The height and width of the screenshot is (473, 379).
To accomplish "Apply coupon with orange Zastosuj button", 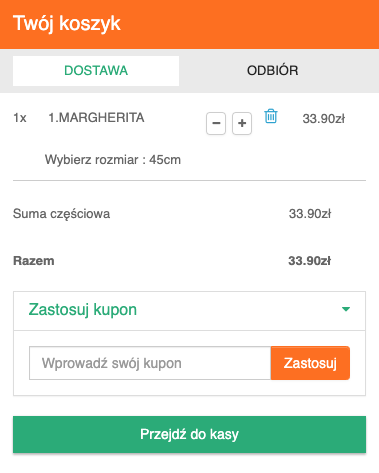I will (310, 363).
